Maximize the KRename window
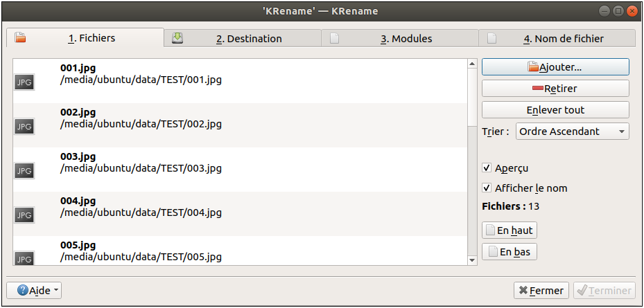This screenshot has width=644, height=308. 618,12
